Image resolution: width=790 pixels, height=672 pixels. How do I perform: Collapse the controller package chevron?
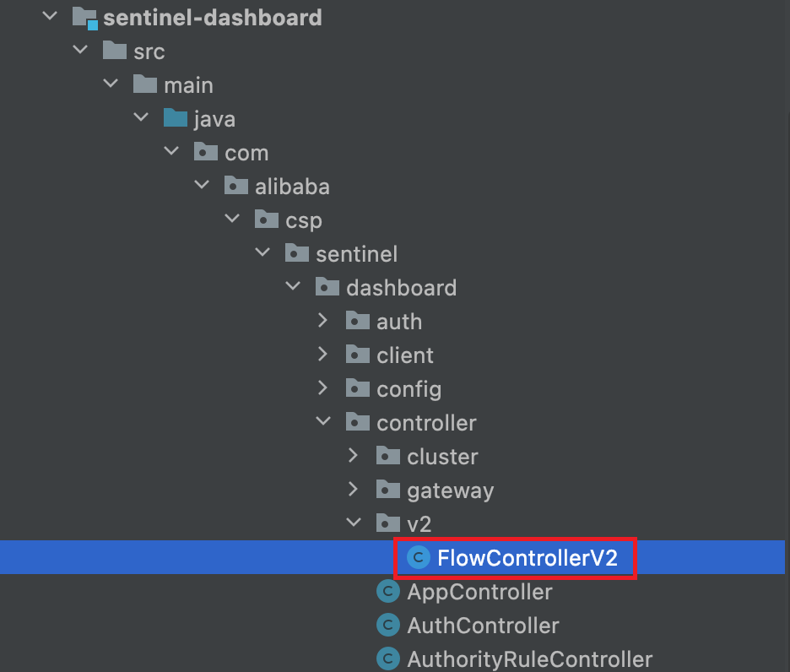[323, 421]
